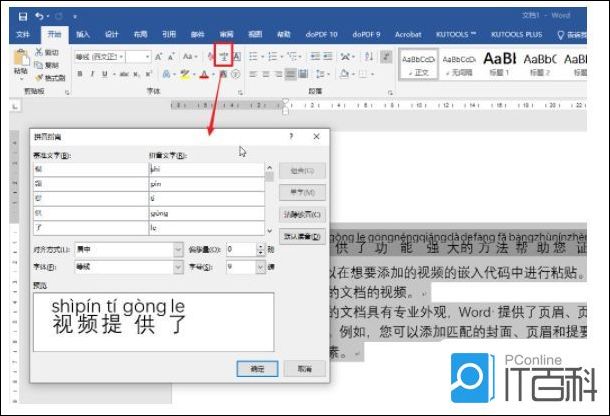
Task: Toggle superscript formatting
Action: point(148,74)
